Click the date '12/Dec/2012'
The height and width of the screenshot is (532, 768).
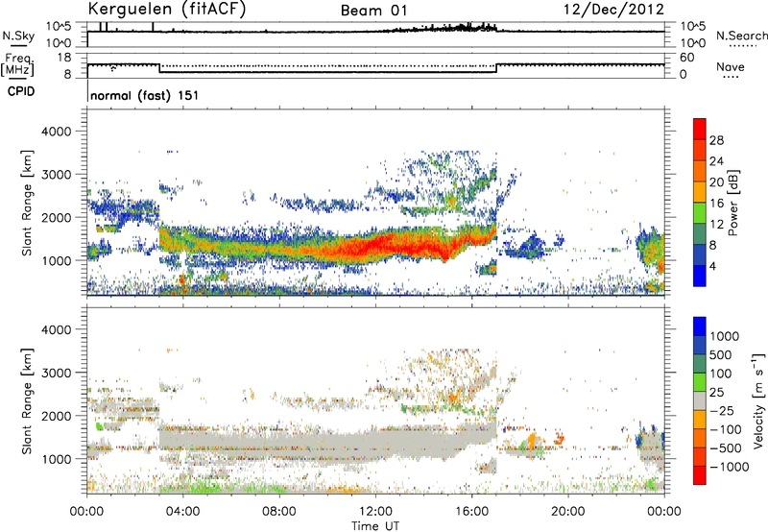[613, 9]
